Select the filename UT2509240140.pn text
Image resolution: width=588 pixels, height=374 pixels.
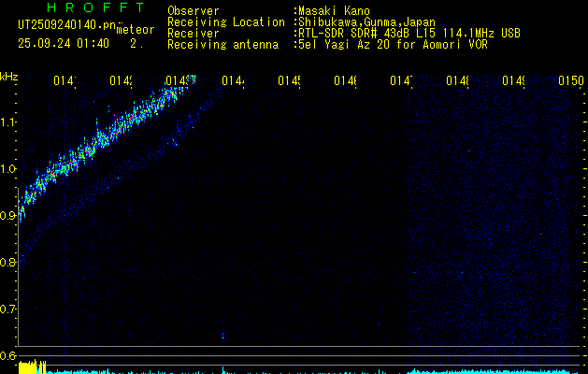click(x=66, y=25)
